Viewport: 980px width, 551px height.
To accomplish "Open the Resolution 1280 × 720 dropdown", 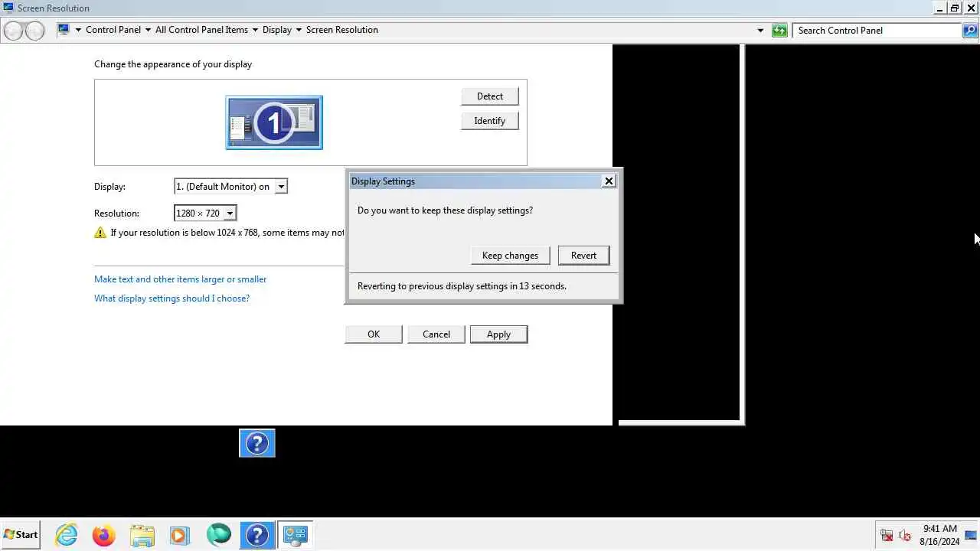I will tap(230, 214).
